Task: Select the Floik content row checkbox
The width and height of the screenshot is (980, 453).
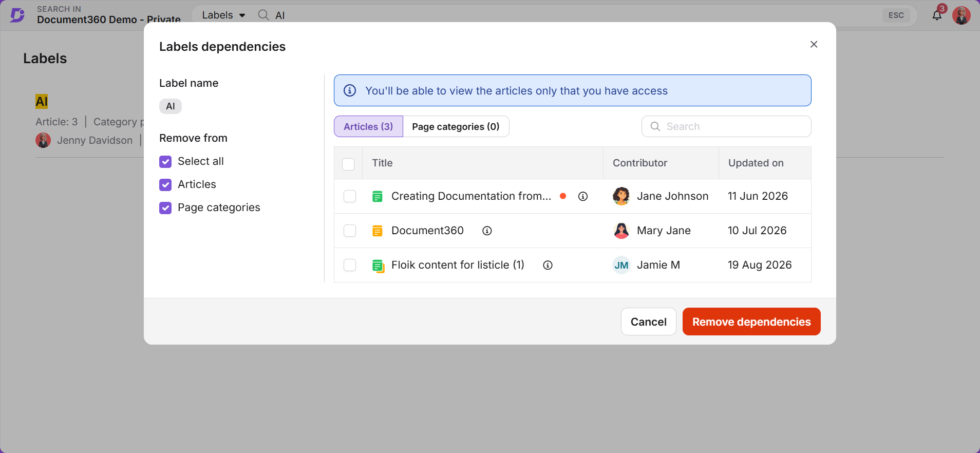Action: click(350, 265)
